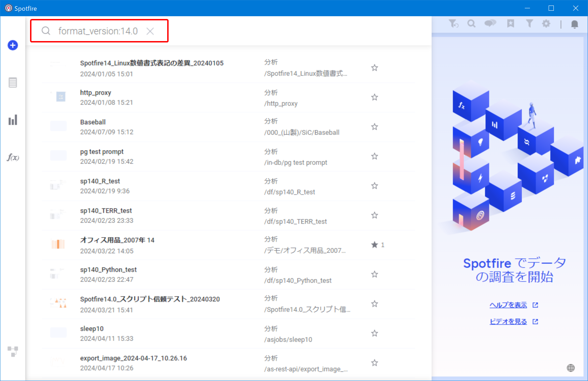
Task: Click the path /in-db/pg test prompt
Action: click(x=295, y=163)
